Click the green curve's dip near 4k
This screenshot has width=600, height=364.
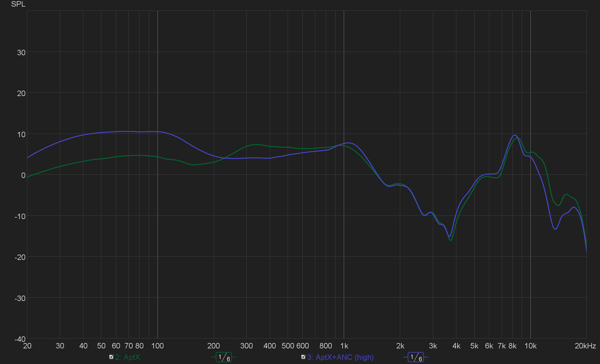(451, 240)
